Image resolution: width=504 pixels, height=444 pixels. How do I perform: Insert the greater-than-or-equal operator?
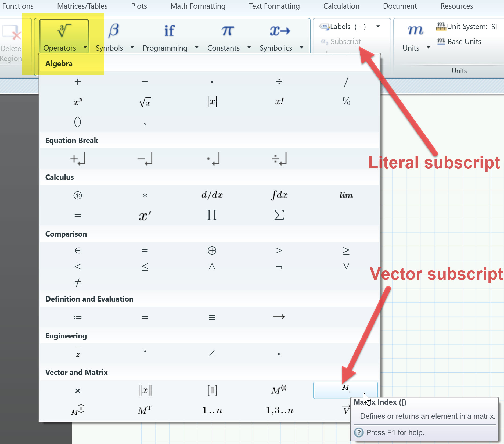(x=346, y=250)
